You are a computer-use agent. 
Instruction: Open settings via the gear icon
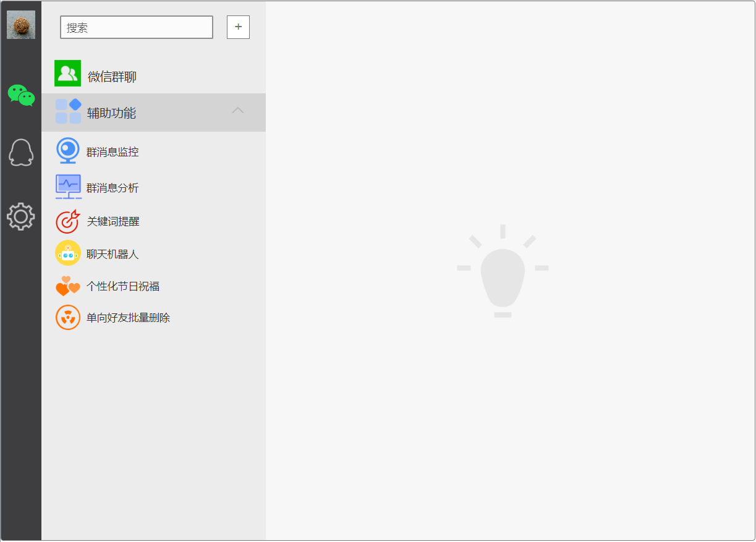pos(21,216)
